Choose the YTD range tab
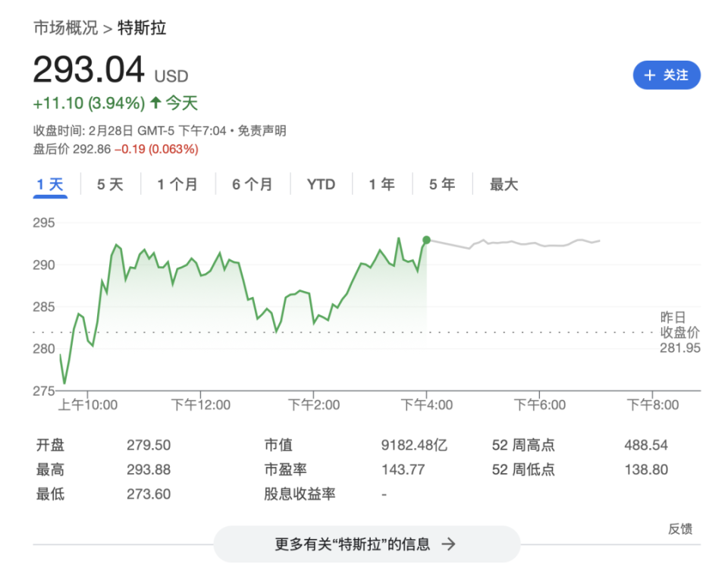 (x=321, y=185)
